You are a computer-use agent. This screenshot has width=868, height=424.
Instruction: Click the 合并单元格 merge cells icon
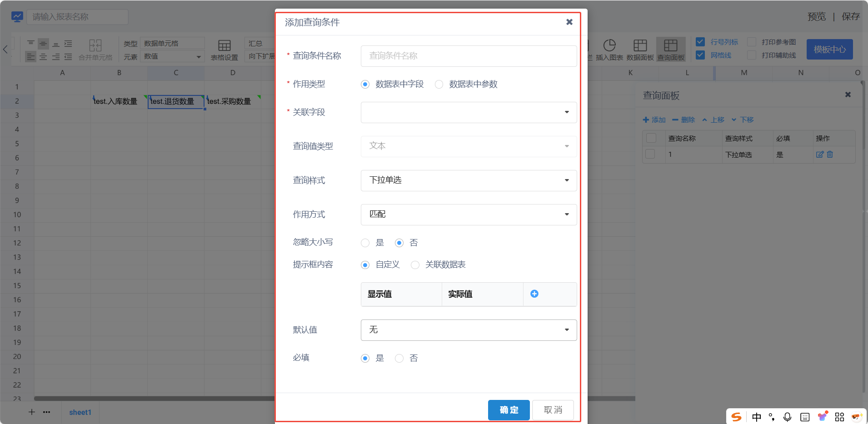tap(95, 50)
